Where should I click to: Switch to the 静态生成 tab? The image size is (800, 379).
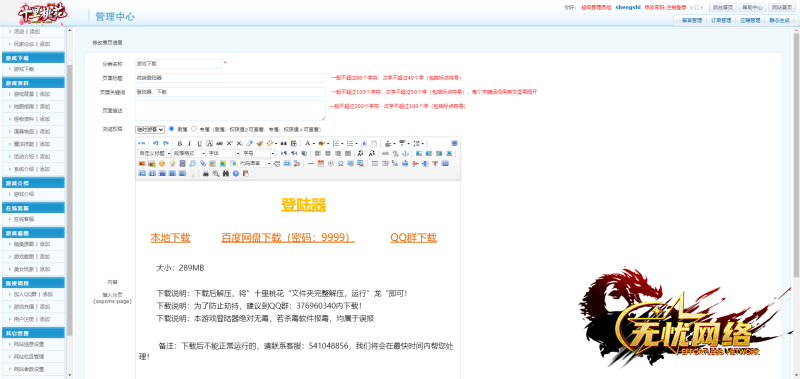point(779,20)
